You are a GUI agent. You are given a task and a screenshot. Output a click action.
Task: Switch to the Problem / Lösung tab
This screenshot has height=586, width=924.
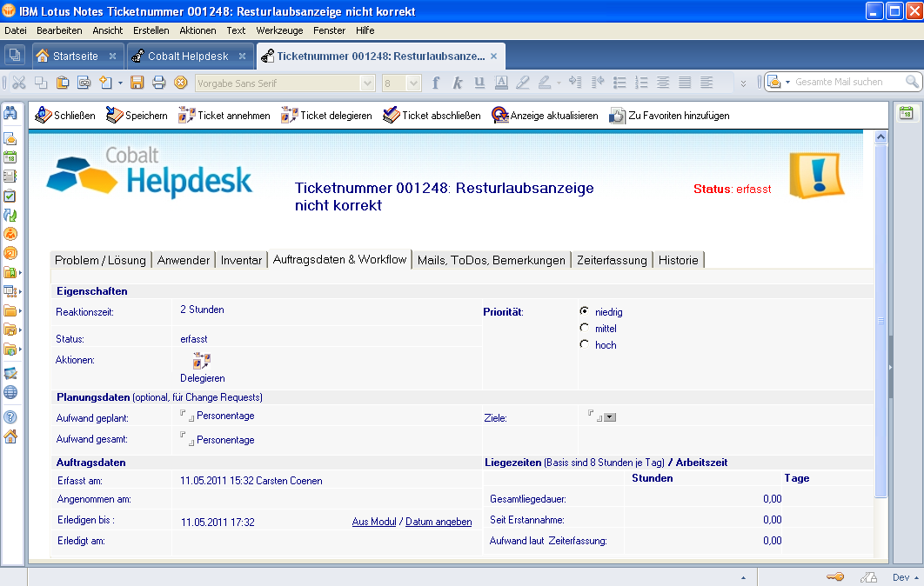(x=100, y=260)
